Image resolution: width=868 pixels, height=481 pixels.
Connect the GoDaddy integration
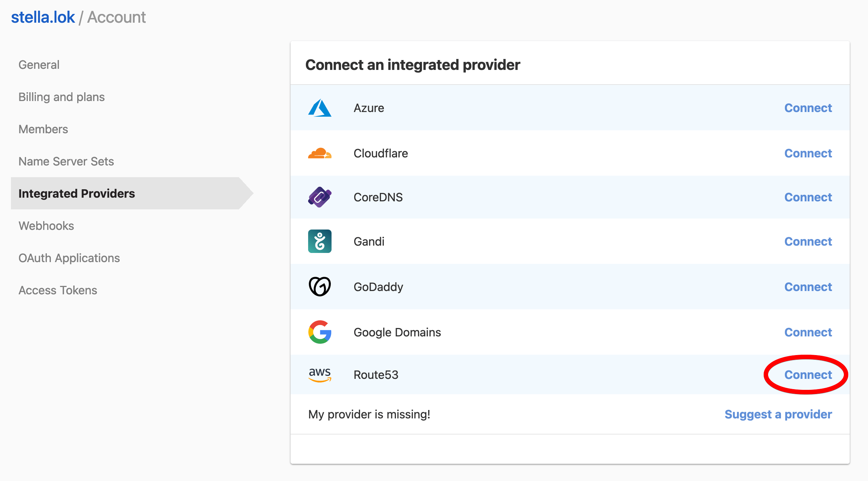808,287
